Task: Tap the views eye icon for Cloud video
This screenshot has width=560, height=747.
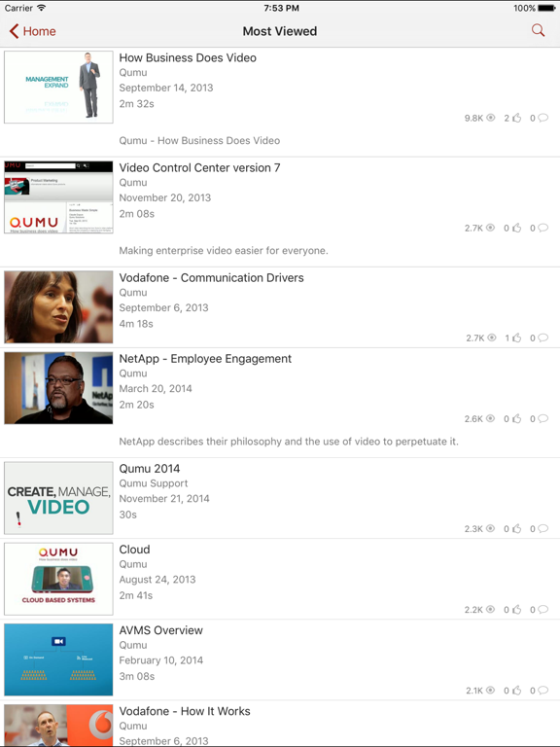Action: pos(490,609)
